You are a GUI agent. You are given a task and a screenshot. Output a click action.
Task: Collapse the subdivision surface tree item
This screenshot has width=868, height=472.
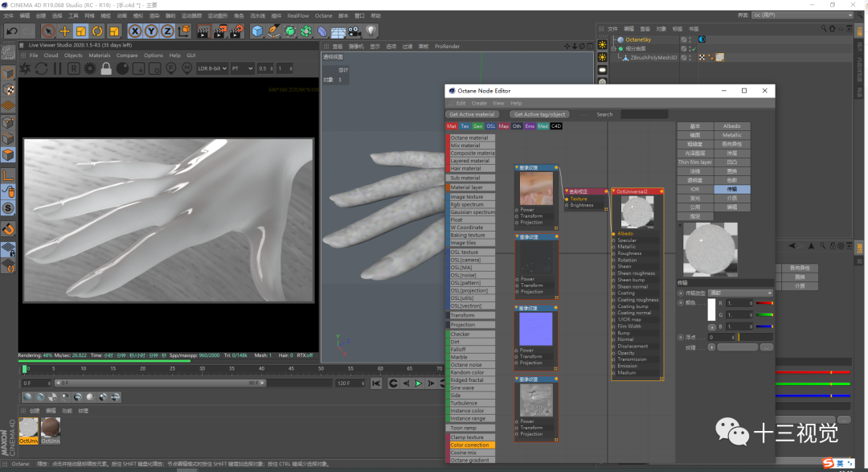tap(613, 49)
